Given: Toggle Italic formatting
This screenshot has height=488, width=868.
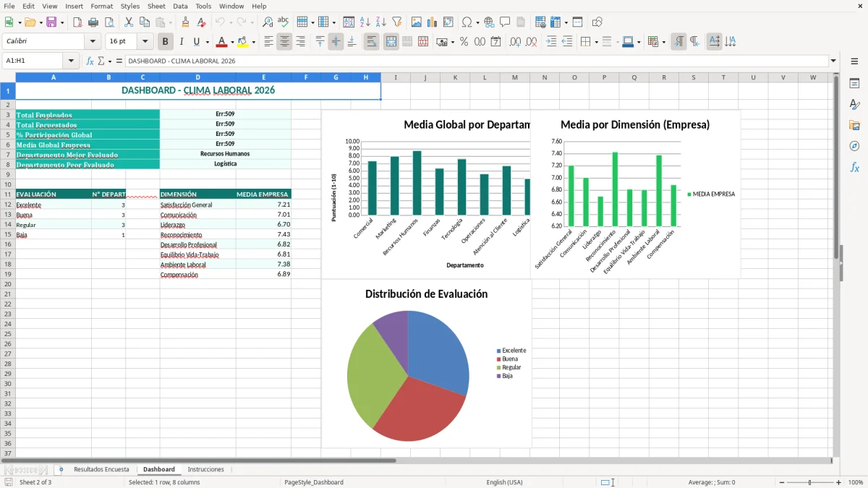Looking at the screenshot, I should pos(182,42).
